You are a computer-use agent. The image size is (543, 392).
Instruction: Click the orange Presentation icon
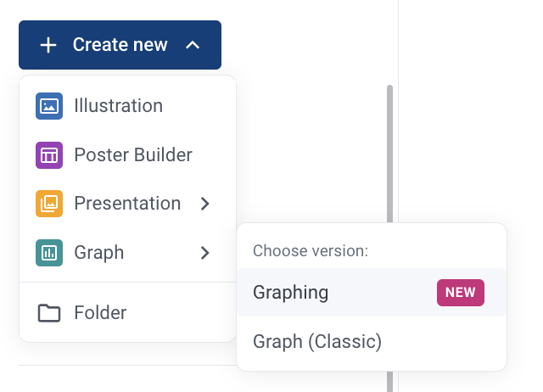[x=49, y=204]
